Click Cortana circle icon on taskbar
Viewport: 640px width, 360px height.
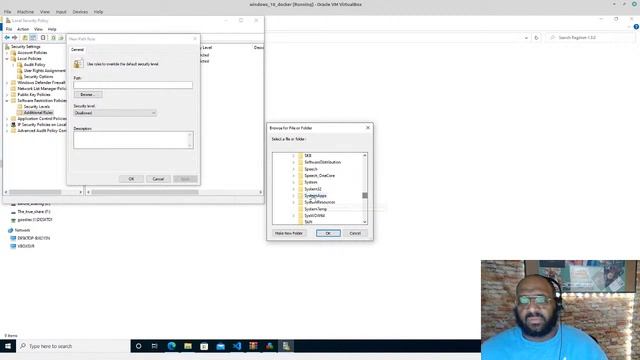138,346
